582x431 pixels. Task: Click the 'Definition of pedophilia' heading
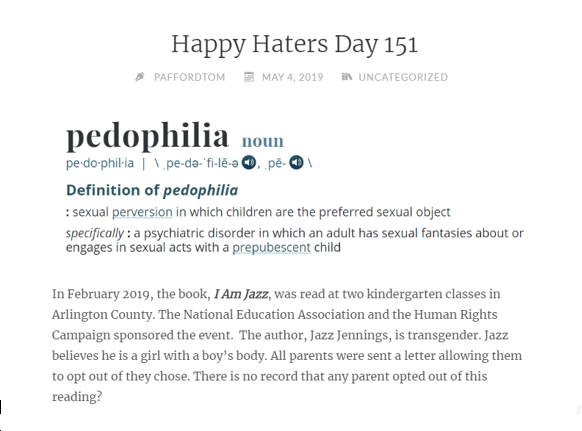152,190
